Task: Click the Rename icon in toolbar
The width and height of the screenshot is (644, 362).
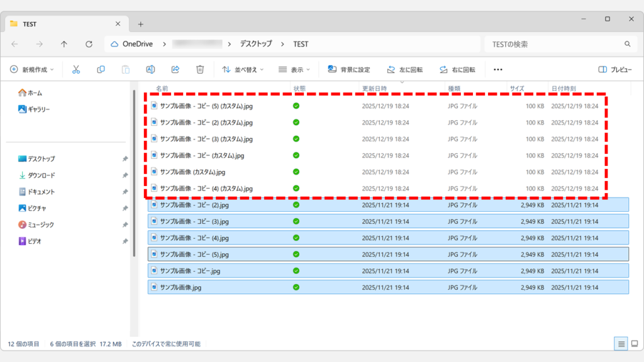Action: 150,69
